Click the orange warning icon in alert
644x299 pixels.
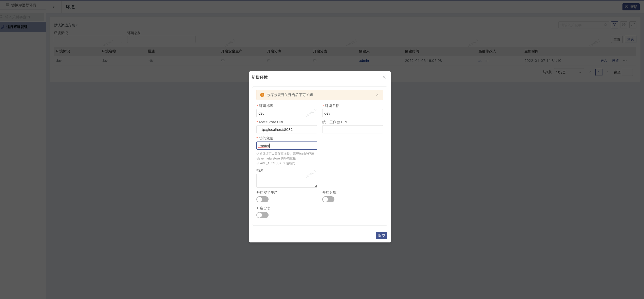pos(262,95)
